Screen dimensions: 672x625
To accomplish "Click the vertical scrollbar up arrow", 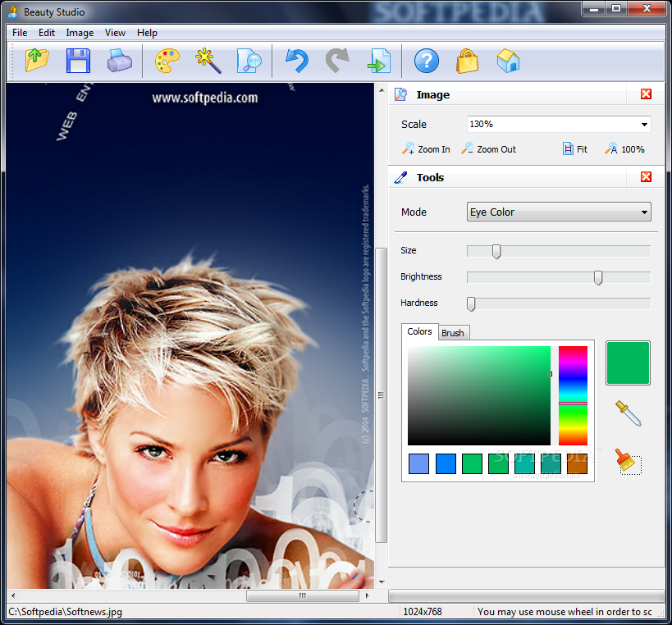I will (382, 90).
